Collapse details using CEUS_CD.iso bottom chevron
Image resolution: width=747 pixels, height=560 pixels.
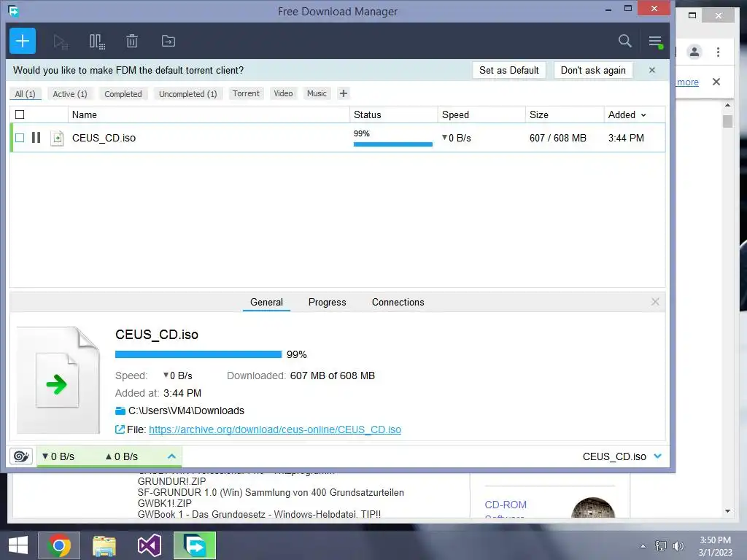tap(658, 456)
